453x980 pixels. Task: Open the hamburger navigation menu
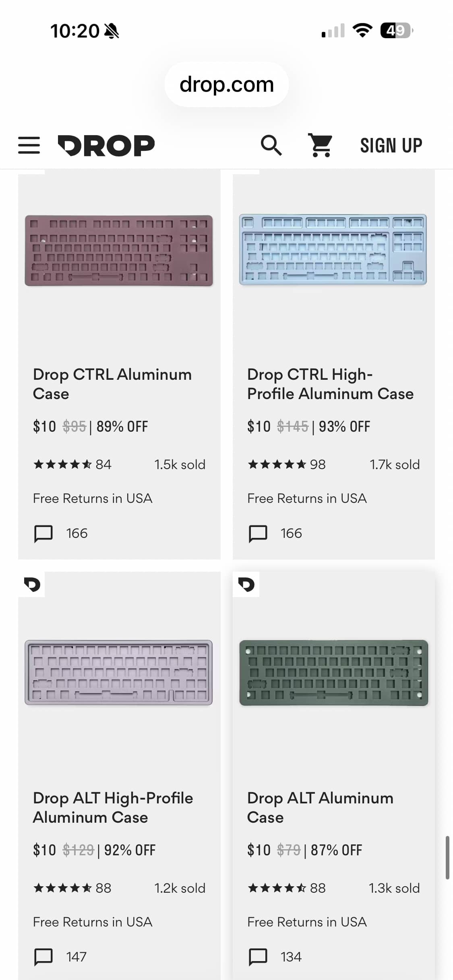29,145
